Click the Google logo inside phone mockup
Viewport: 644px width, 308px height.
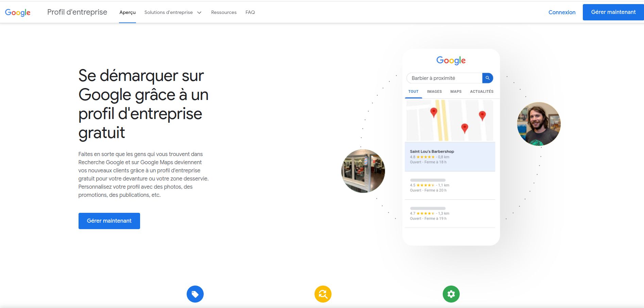pos(451,61)
